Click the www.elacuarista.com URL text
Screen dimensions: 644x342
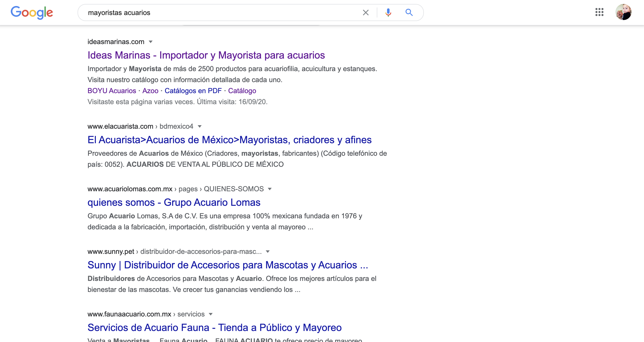(x=120, y=126)
